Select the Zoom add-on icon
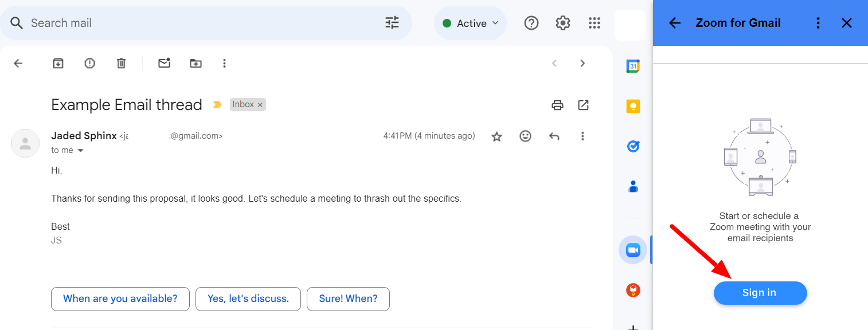This screenshot has height=330, width=868. coord(633,250)
